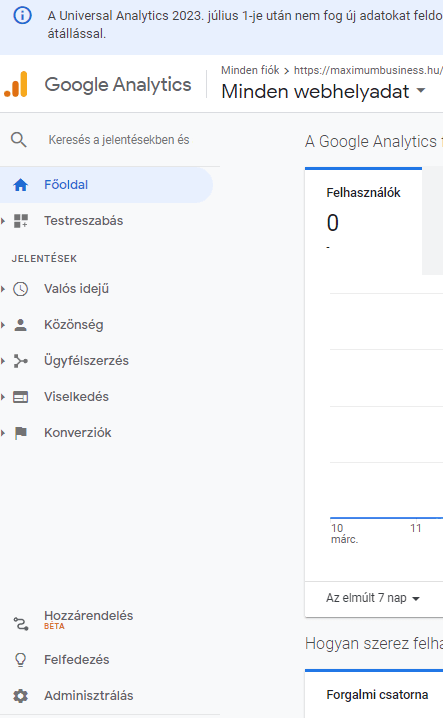The width and height of the screenshot is (443, 718).
Task: Click the Valós idejű clock icon
Action: click(21, 289)
